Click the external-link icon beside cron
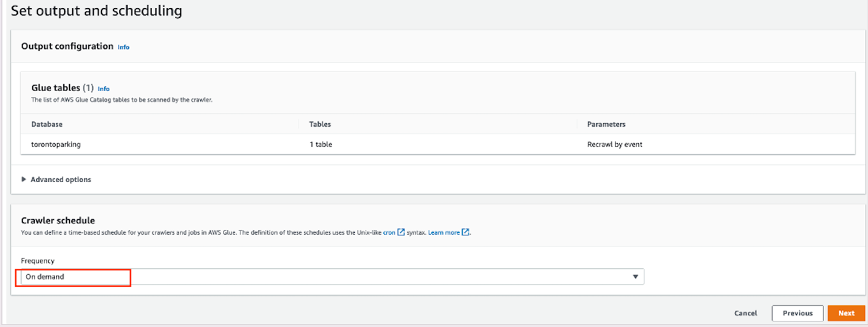 coord(401,232)
